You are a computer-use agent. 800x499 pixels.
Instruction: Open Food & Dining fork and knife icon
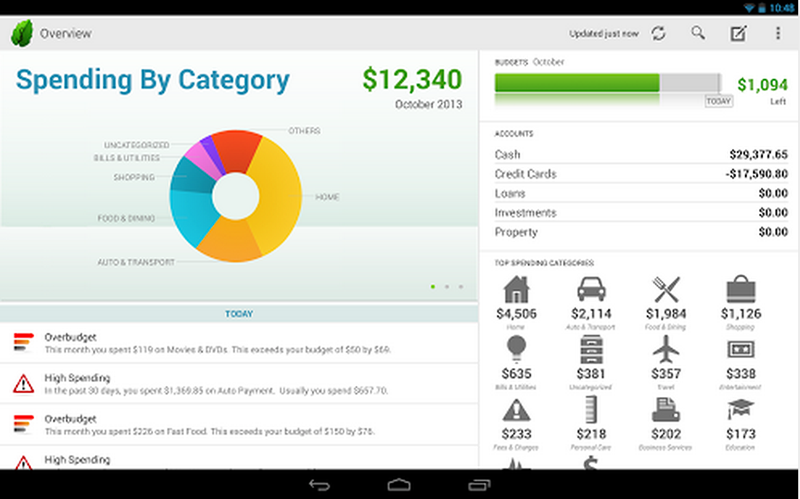coord(666,289)
